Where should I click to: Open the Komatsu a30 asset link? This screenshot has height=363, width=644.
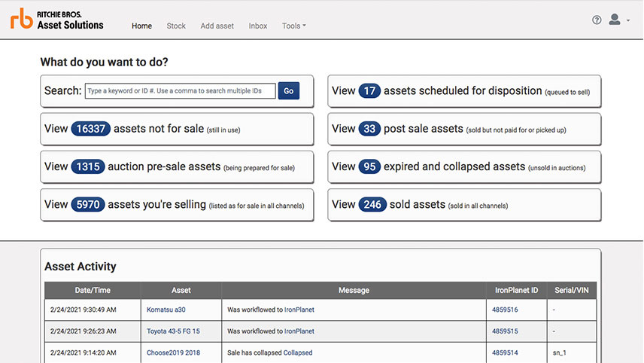166,310
